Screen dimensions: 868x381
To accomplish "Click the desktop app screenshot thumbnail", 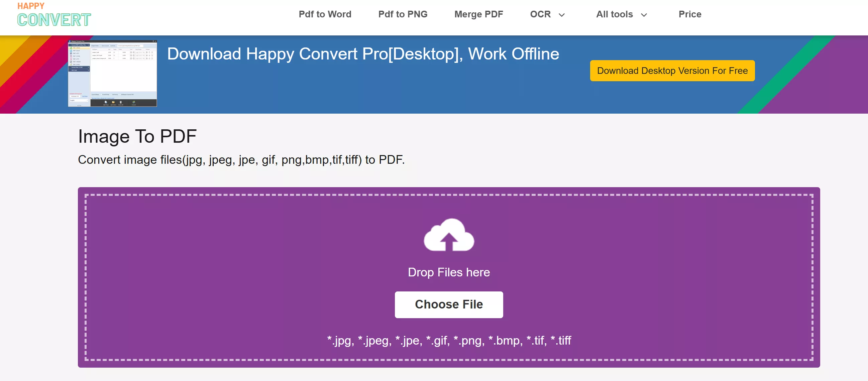I will point(113,74).
